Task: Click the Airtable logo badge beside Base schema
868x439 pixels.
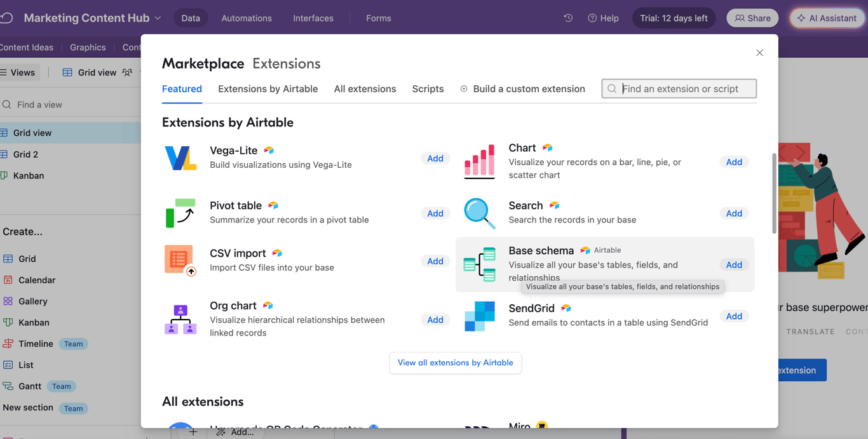Action: tap(585, 250)
